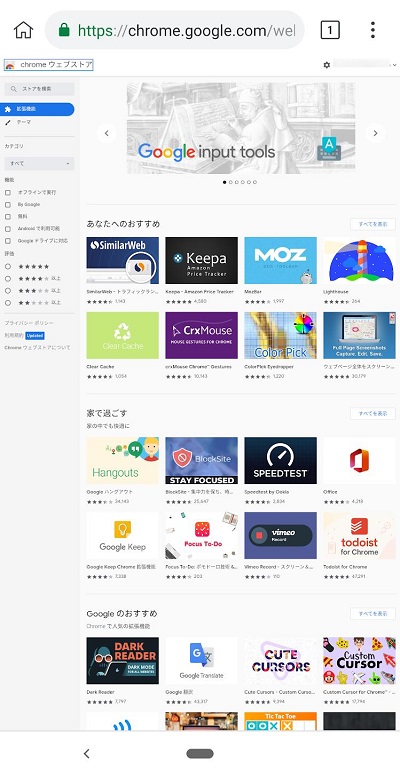Click すべてを表示 for あなたへのおすすめ
400x777 pixels.
click(x=373, y=224)
